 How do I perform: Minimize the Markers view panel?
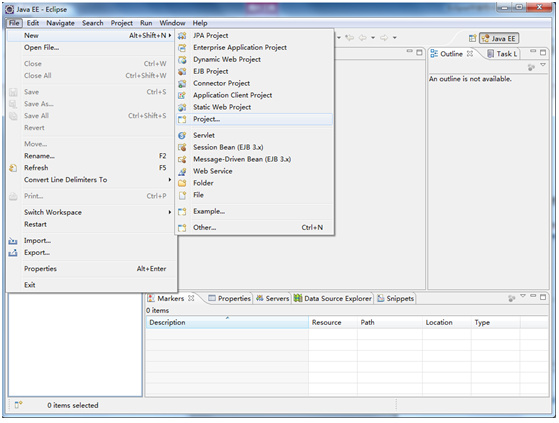tap(533, 296)
